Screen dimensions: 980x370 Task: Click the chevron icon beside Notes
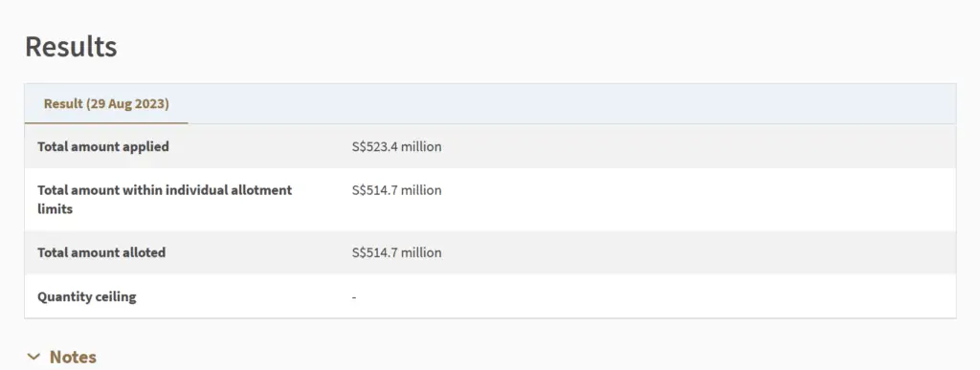33,358
